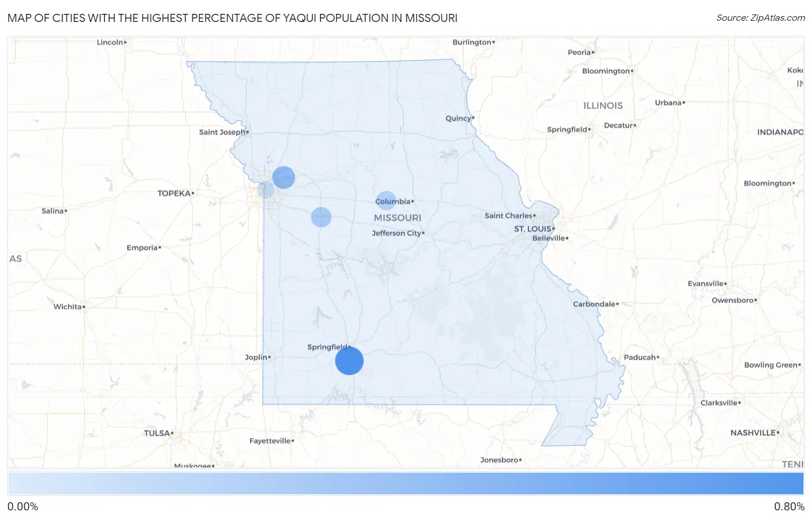Click the Jefferson City label
Screen dimensions: 812x519
[x=396, y=233]
